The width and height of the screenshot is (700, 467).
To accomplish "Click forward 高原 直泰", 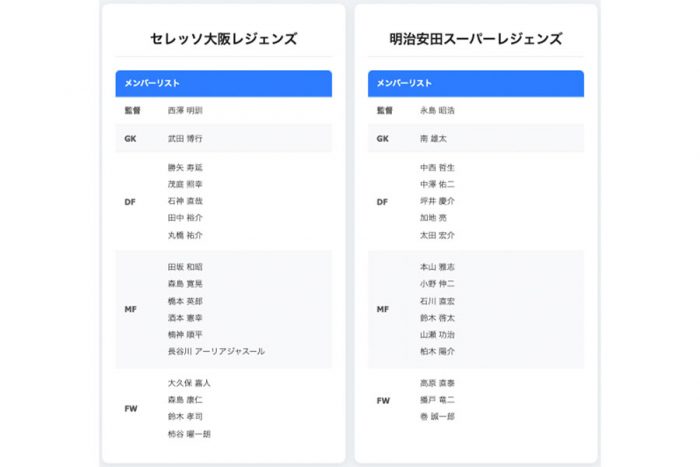I will [437, 383].
